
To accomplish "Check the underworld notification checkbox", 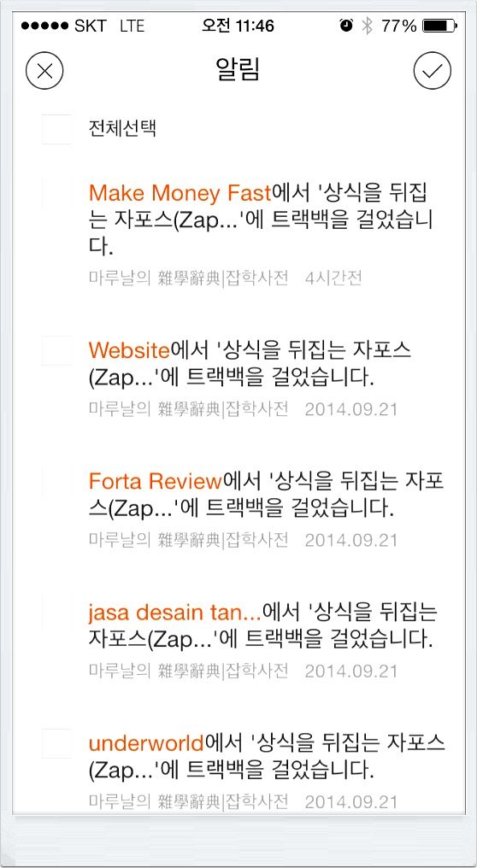I will click(x=56, y=743).
